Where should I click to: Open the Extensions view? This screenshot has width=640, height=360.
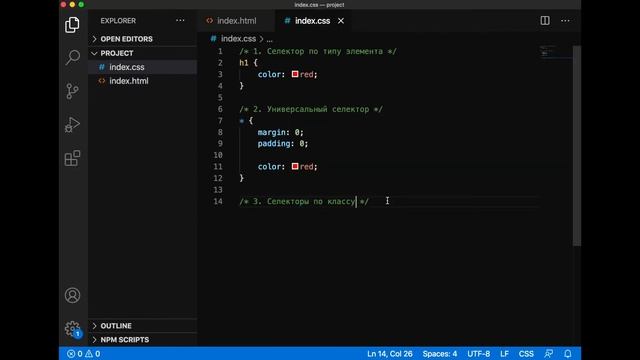click(x=72, y=158)
